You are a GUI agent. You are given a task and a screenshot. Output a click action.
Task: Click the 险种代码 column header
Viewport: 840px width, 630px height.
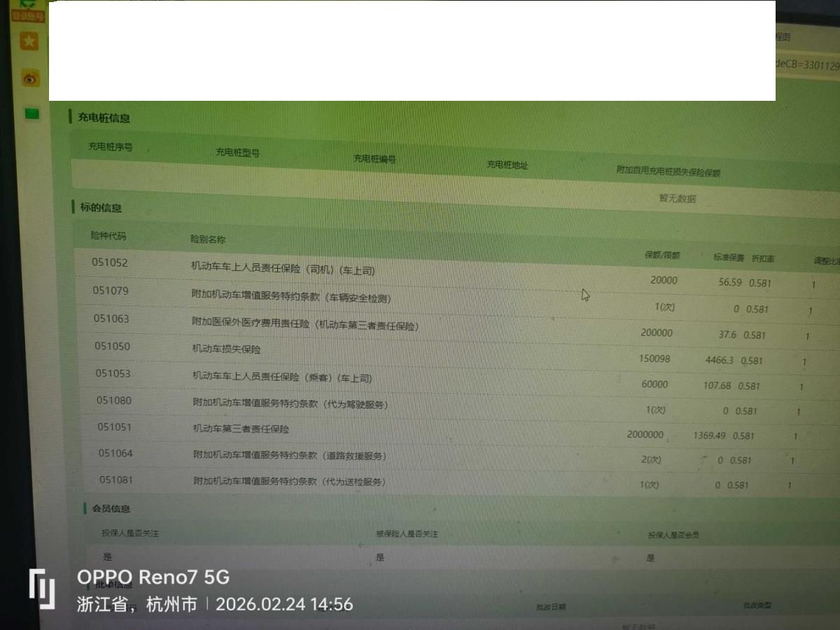(x=108, y=236)
